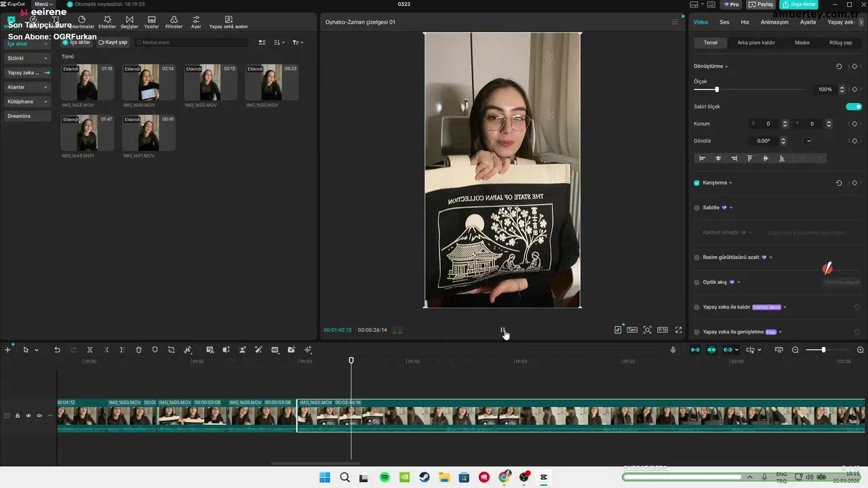Add a marker with shield icon

[x=155, y=350]
